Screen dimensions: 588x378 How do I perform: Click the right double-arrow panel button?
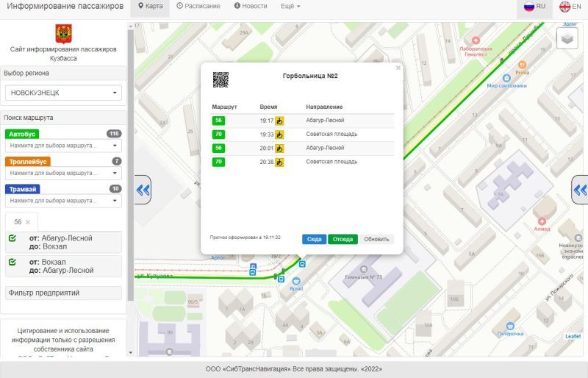pos(580,190)
